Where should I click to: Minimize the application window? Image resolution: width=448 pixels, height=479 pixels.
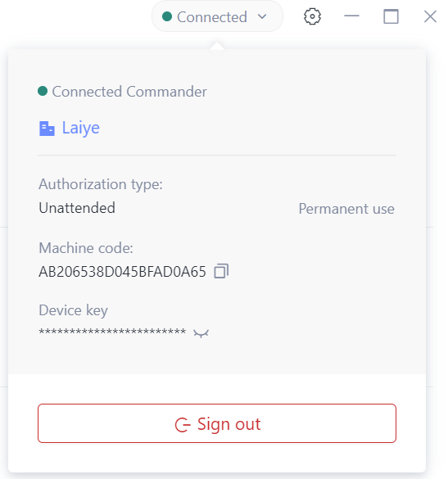click(x=351, y=16)
